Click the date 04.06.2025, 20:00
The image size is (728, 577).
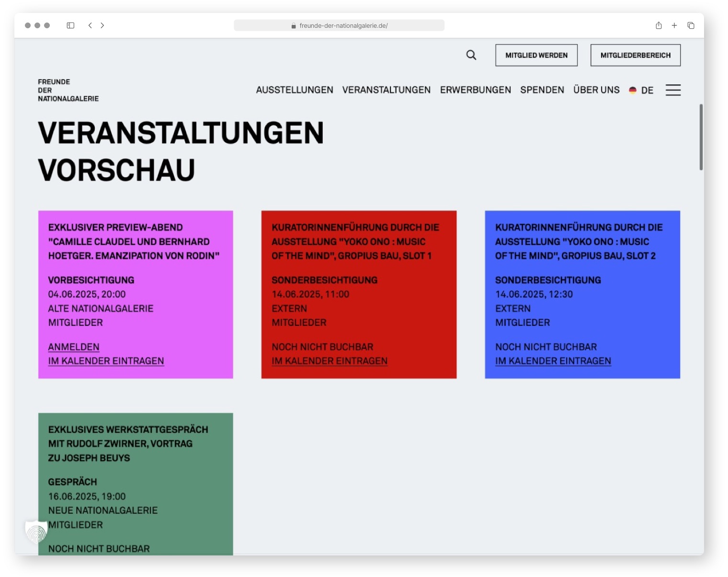87,294
